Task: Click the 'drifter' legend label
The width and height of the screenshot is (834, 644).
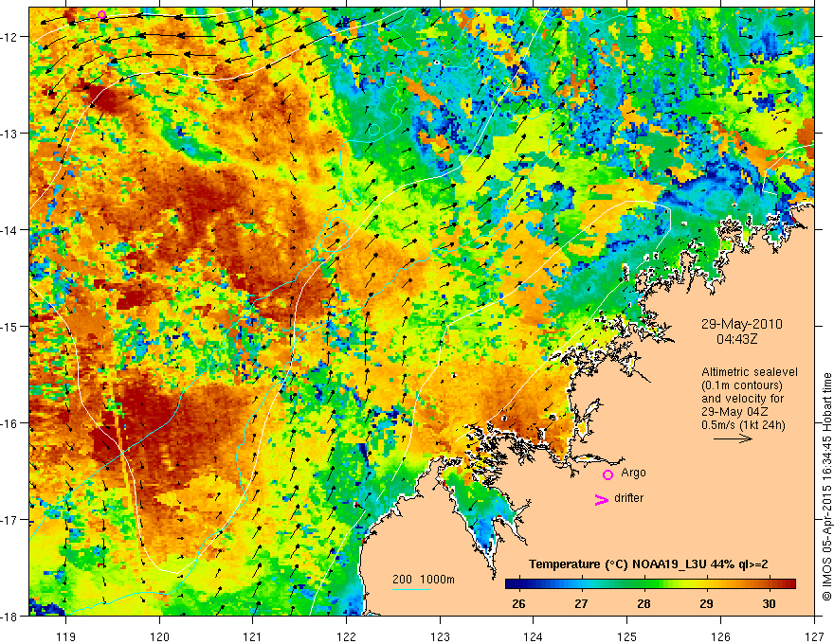Action: [x=628, y=498]
